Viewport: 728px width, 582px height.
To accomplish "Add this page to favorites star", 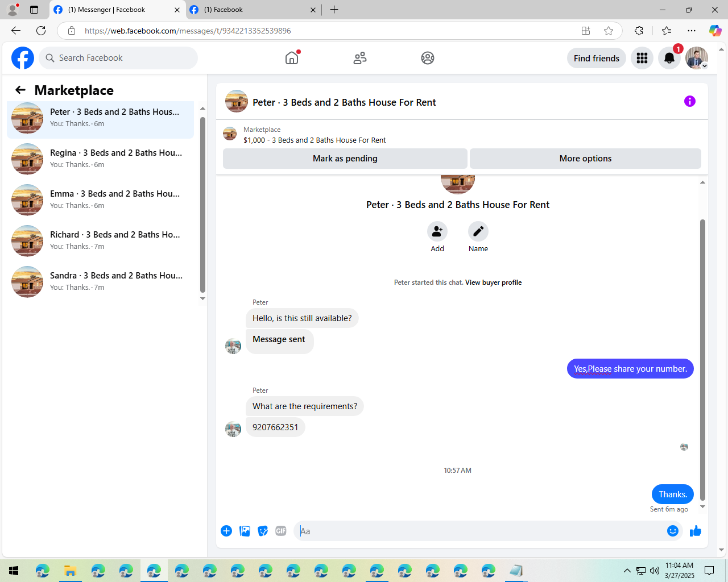I will (609, 31).
